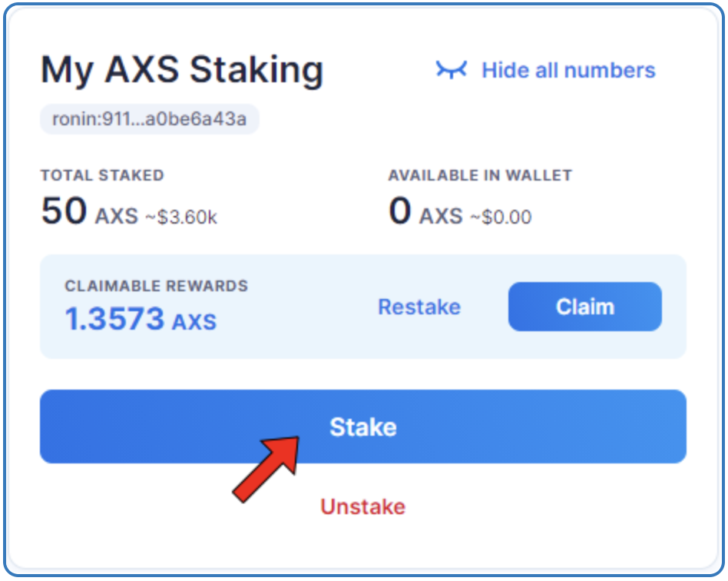Claim the 1.3573 AXS rewards
728x581 pixels.
pyautogui.click(x=585, y=307)
